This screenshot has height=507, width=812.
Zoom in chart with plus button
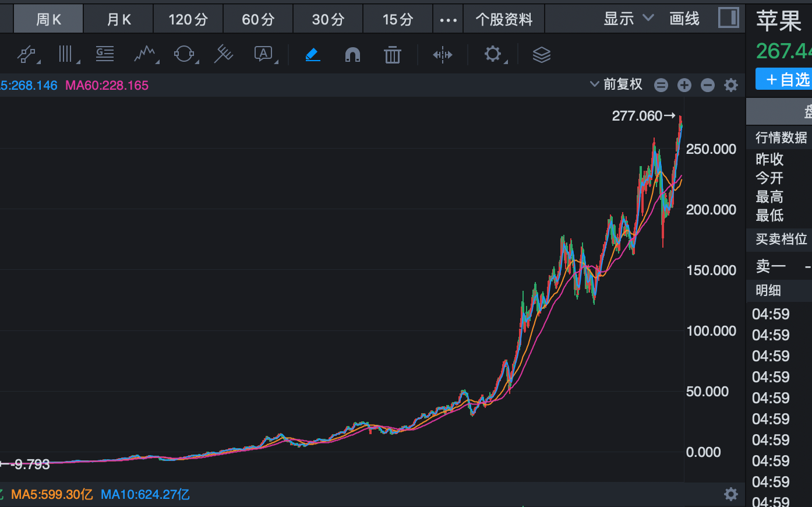(684, 86)
